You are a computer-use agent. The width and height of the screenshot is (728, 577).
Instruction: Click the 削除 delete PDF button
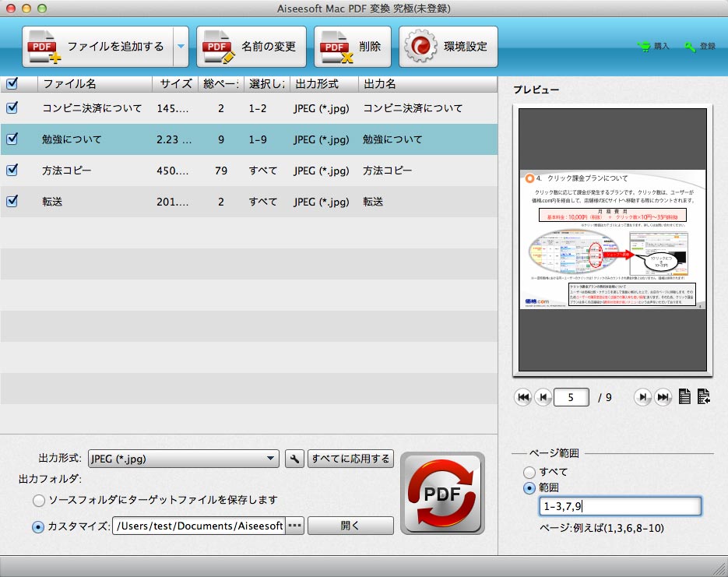click(353, 47)
